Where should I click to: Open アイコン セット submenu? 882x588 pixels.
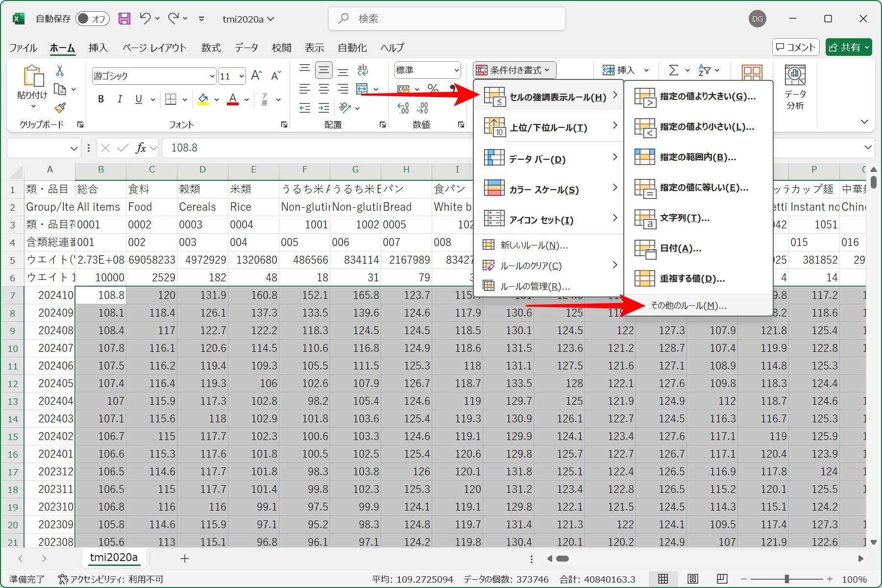tap(549, 220)
